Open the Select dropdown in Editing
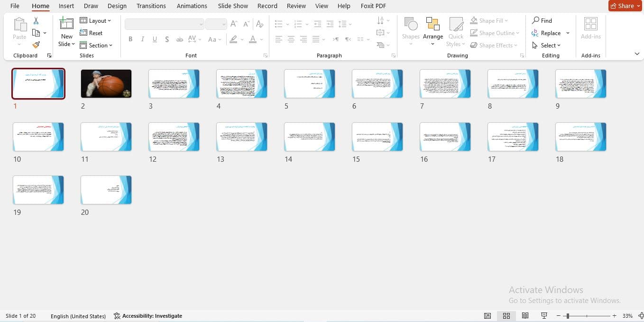 point(546,46)
